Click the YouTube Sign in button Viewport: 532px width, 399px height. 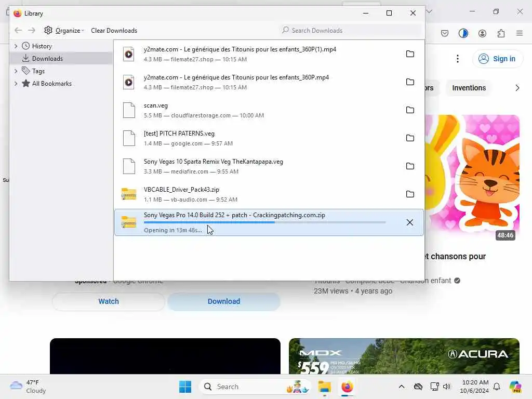pyautogui.click(x=498, y=59)
